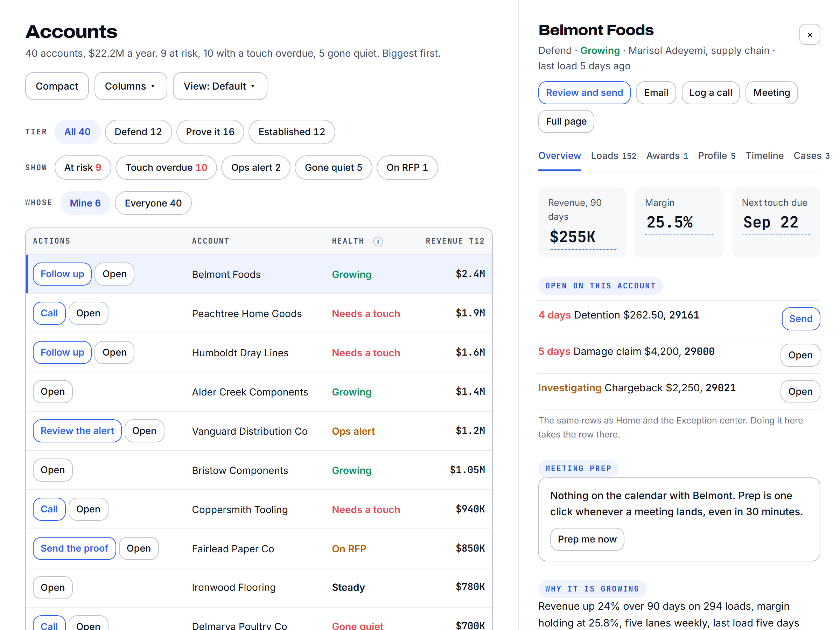Click the Meeting button
The height and width of the screenshot is (630, 840).
click(x=771, y=93)
